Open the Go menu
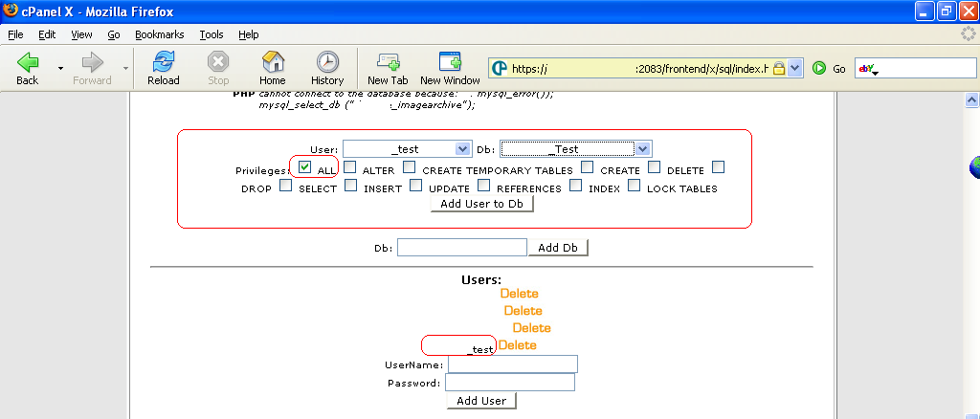This screenshot has width=980, height=419. pyautogui.click(x=114, y=34)
